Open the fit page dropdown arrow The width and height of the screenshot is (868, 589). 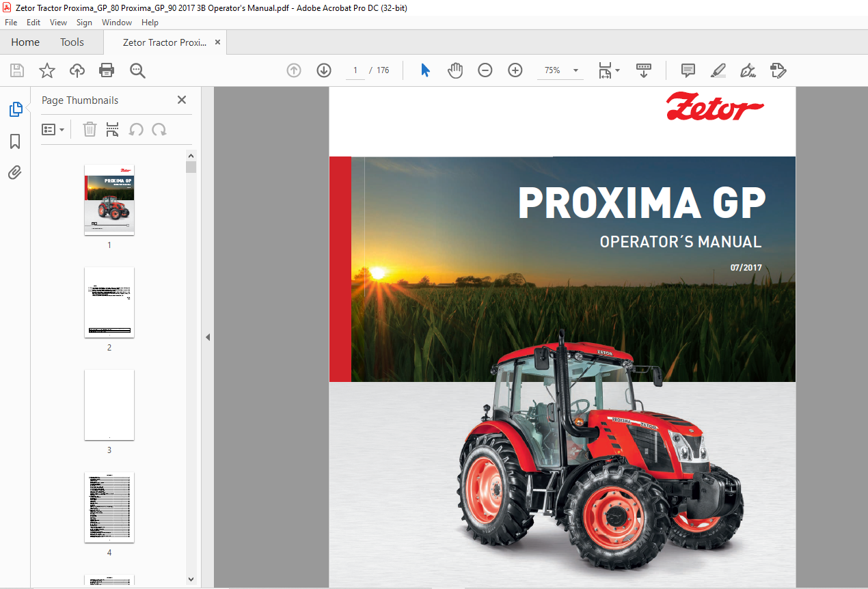click(618, 70)
